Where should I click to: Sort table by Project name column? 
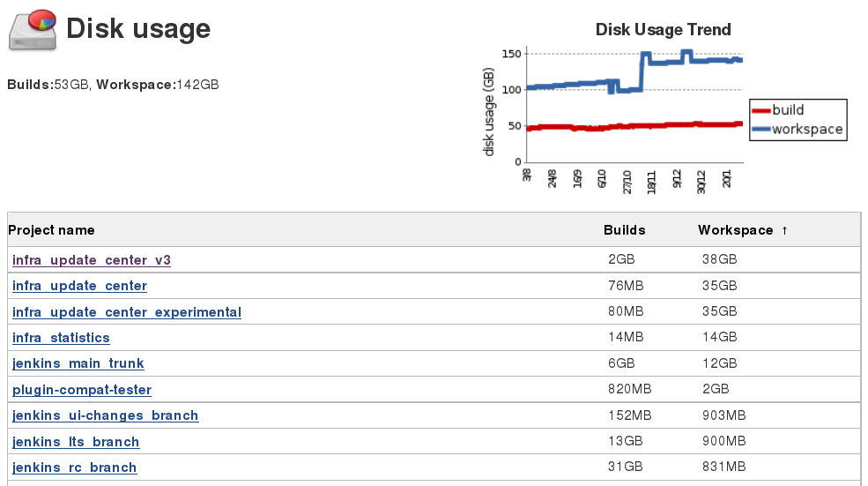(51, 230)
